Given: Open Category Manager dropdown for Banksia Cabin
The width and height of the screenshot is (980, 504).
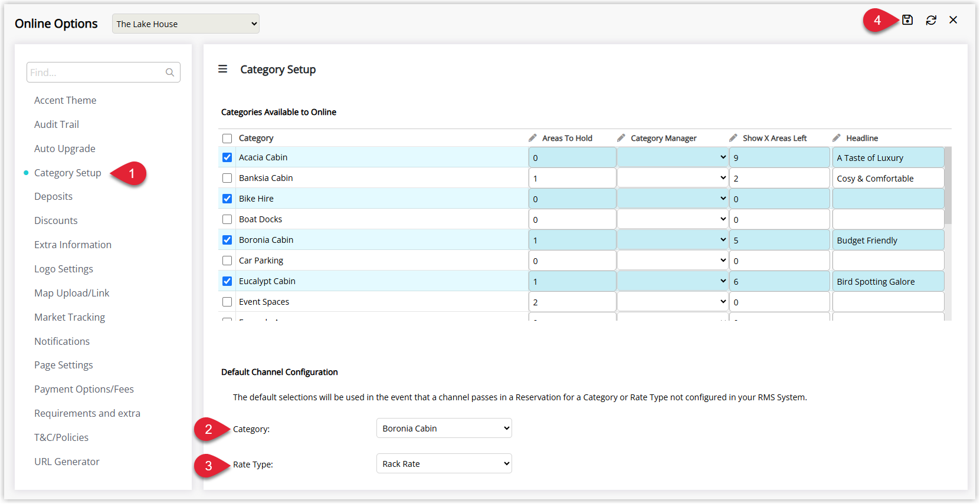Looking at the screenshot, I should [673, 178].
